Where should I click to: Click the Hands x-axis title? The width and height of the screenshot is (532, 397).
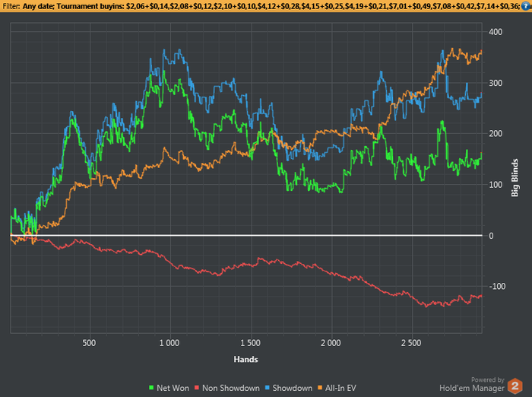point(245,359)
